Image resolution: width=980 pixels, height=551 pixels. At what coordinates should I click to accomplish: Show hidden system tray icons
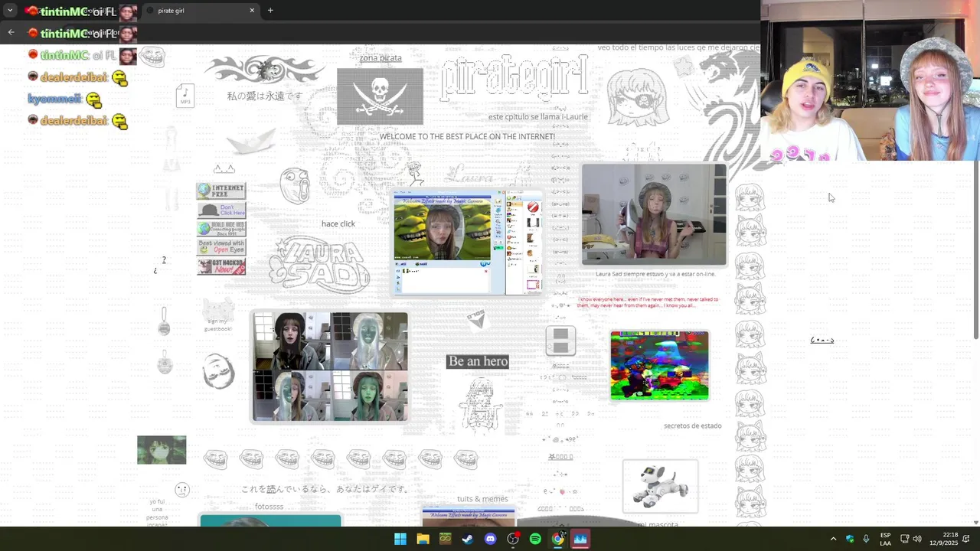pos(833,539)
